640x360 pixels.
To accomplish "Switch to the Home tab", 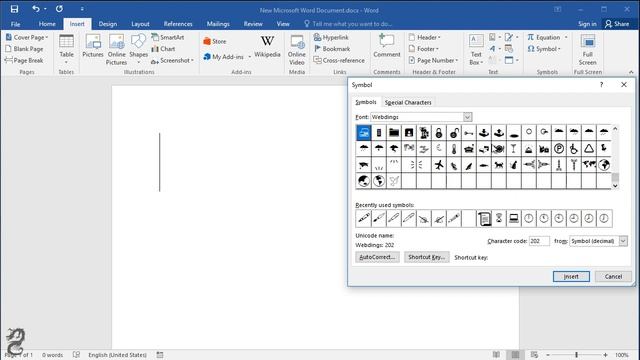I will pos(47,24).
